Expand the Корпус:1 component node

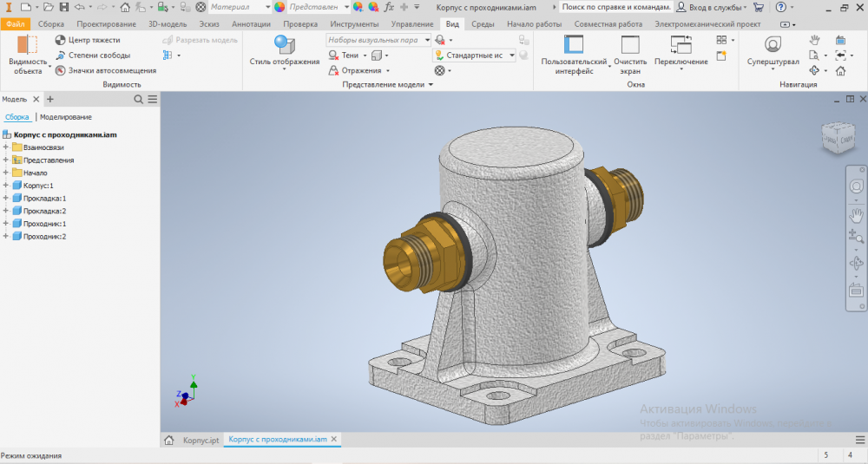point(6,186)
